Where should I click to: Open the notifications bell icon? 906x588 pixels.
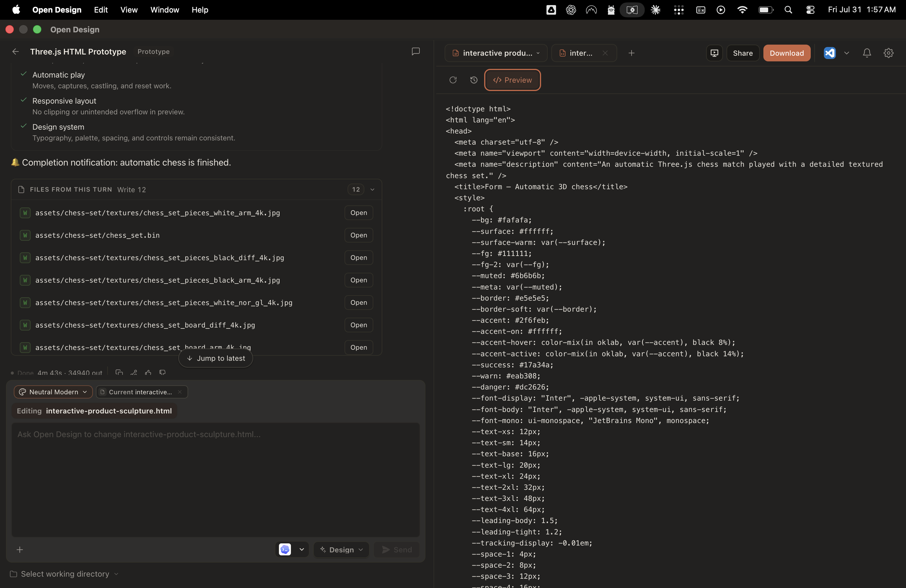point(867,53)
